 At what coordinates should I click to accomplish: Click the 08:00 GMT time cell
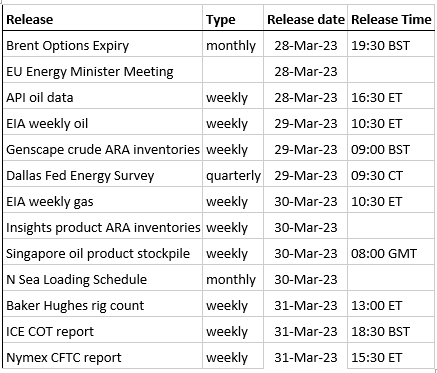[x=391, y=253]
